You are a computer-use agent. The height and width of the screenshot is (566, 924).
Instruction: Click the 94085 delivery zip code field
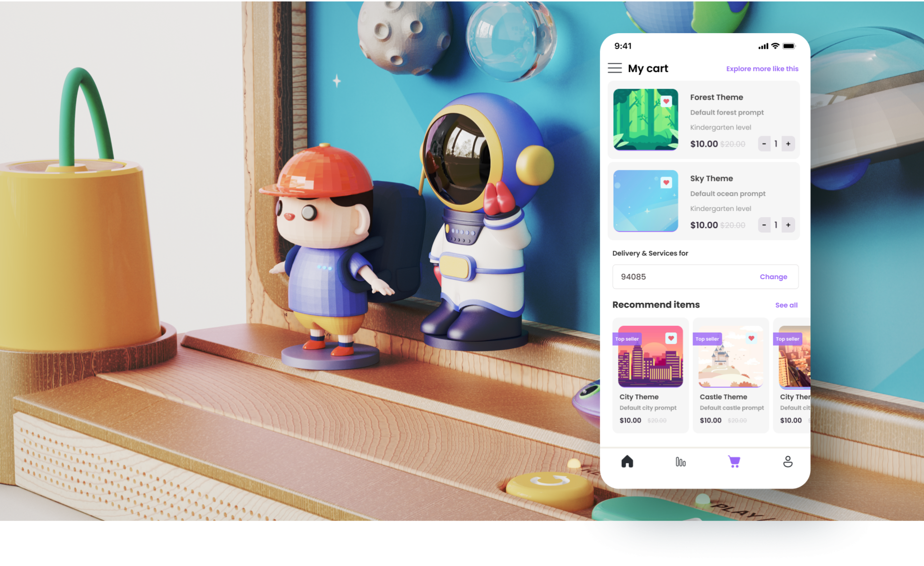tap(706, 277)
